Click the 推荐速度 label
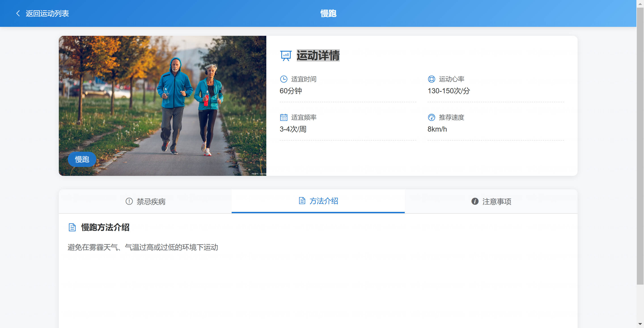 coord(451,117)
